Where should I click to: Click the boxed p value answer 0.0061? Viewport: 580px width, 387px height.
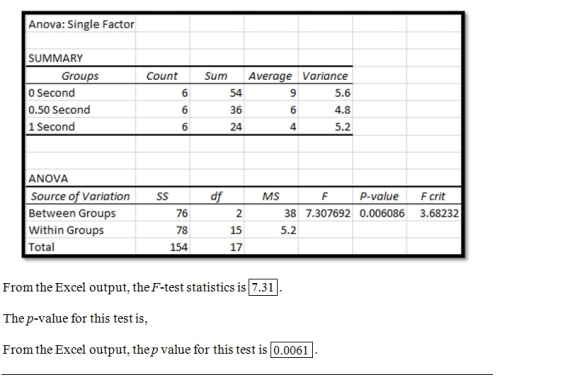coord(291,350)
